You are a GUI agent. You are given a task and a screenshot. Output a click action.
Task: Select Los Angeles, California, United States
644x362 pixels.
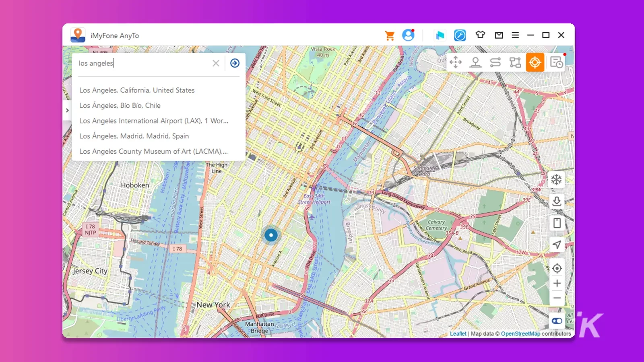[137, 90]
